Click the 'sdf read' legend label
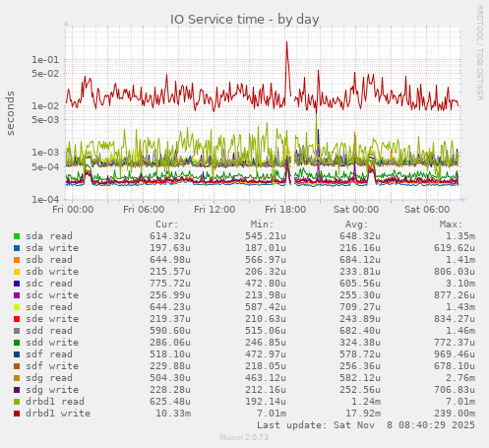 point(49,354)
